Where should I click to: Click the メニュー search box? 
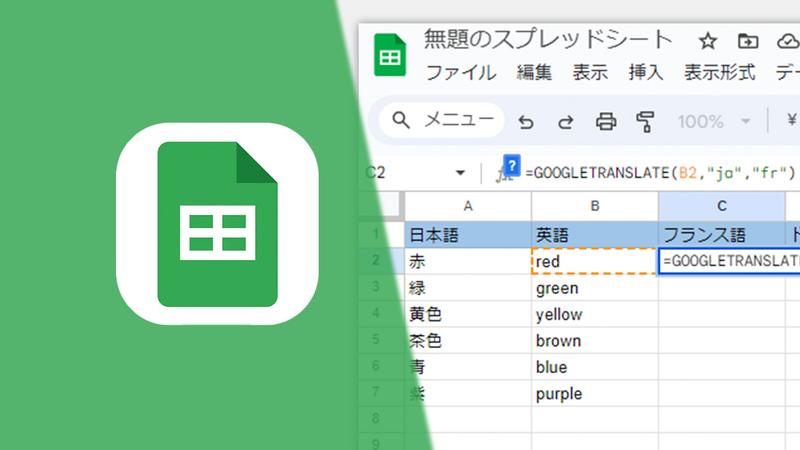pos(442,120)
